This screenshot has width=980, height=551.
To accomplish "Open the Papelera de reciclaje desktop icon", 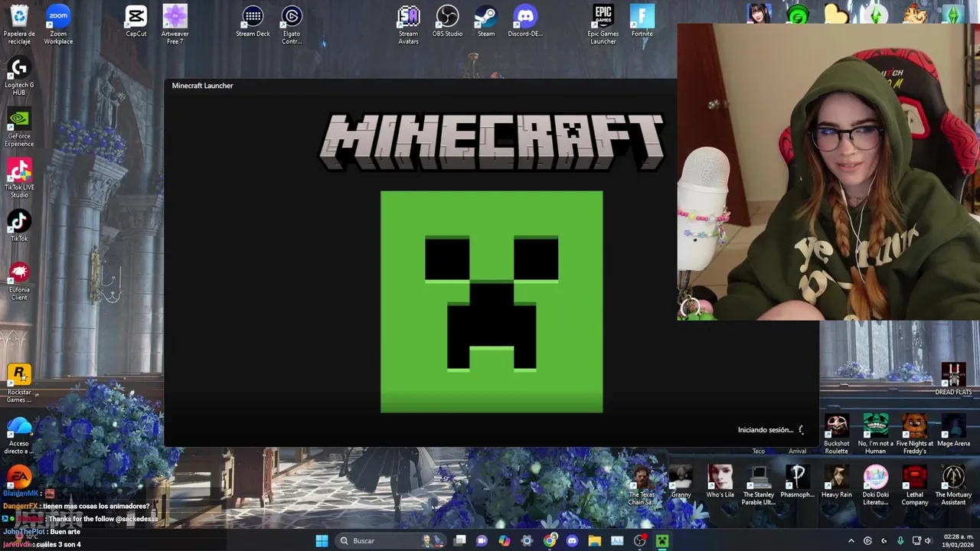I will click(x=19, y=24).
